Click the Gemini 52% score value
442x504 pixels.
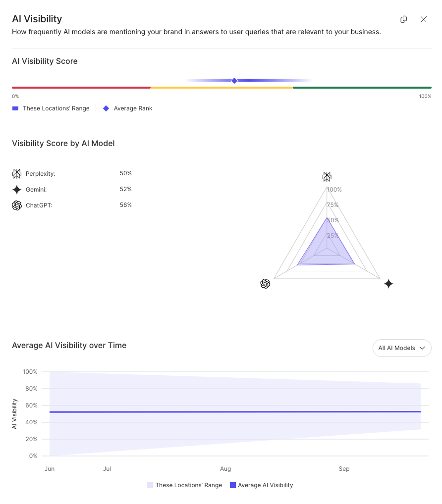tap(125, 189)
